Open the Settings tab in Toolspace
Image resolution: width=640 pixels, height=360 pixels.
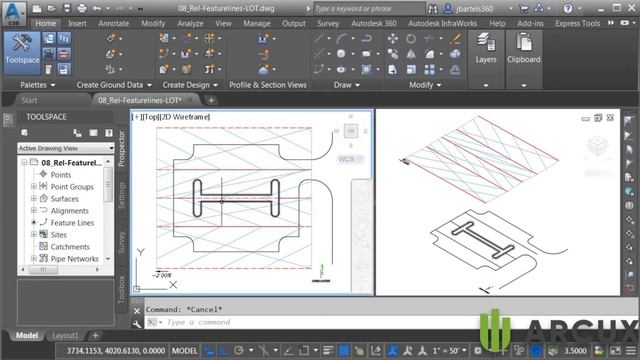(x=122, y=196)
